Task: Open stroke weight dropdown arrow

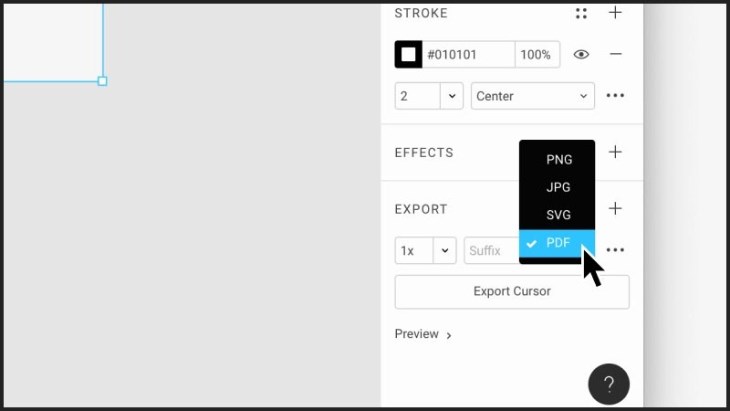Action: (452, 96)
